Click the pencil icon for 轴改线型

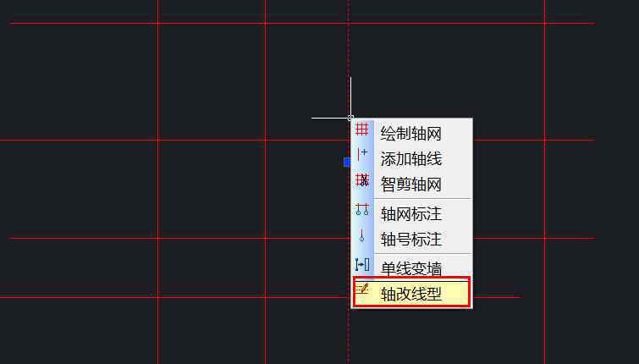[x=362, y=289]
